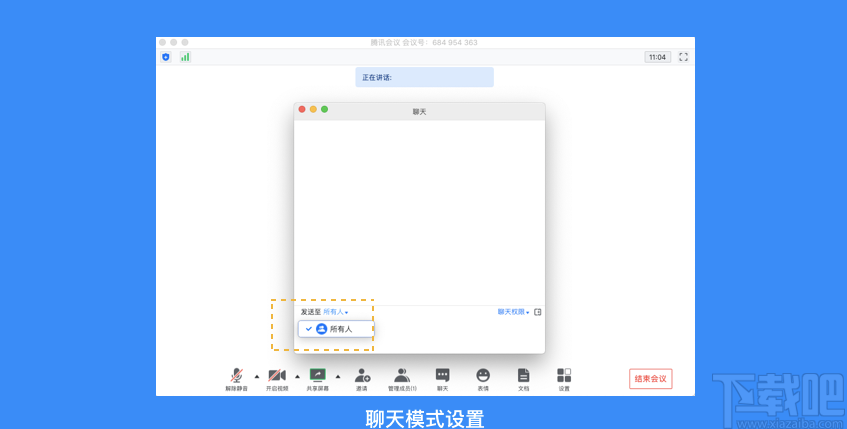Viewport: 847px width, 429px height.
Task: Enter fullscreen with corner brackets icon
Action: click(683, 57)
